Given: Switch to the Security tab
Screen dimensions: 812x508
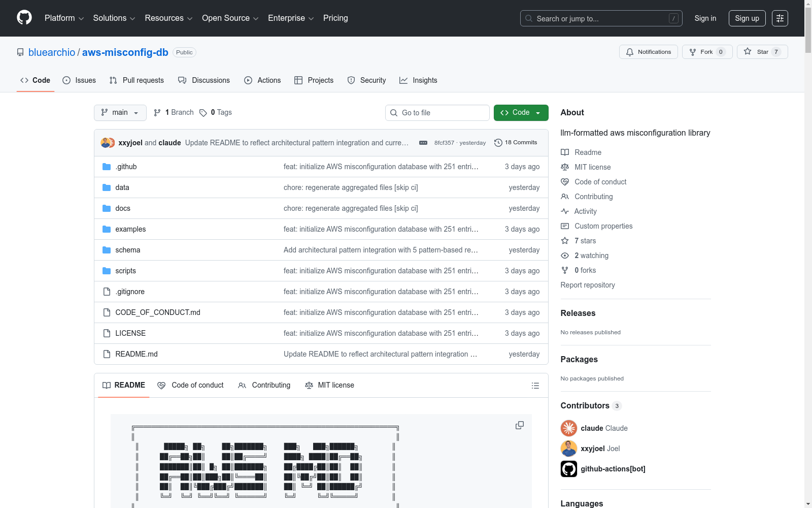Looking at the screenshot, I should (366, 80).
